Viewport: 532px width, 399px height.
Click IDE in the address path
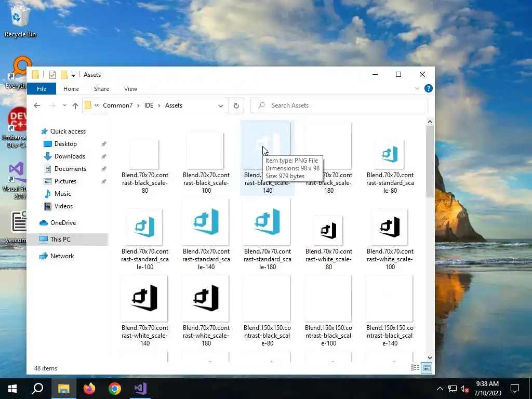pyautogui.click(x=149, y=105)
